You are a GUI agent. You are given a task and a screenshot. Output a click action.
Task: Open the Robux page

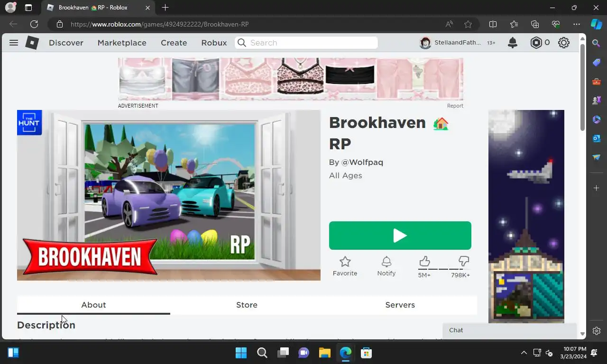click(x=214, y=43)
